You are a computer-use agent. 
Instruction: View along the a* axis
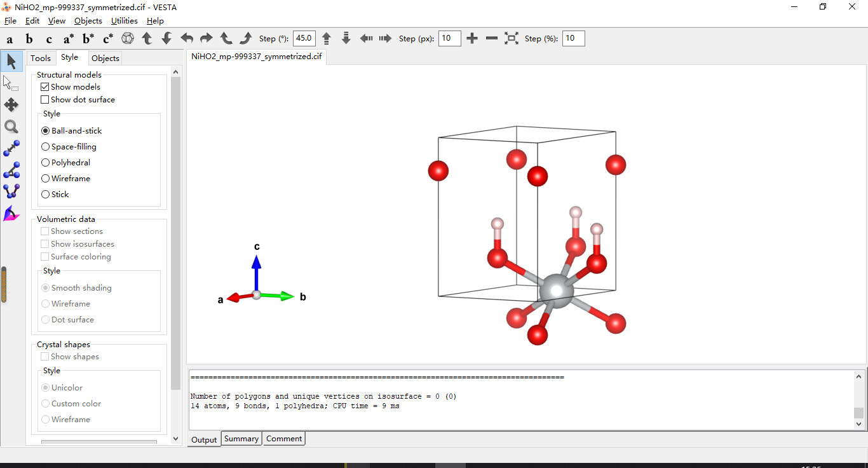coord(69,39)
